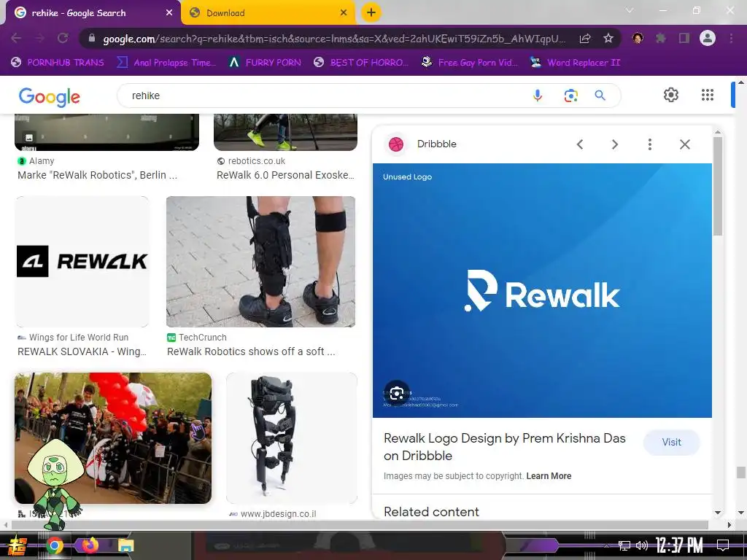Image resolution: width=747 pixels, height=560 pixels.
Task: Open the notification center icon
Action: (723, 545)
